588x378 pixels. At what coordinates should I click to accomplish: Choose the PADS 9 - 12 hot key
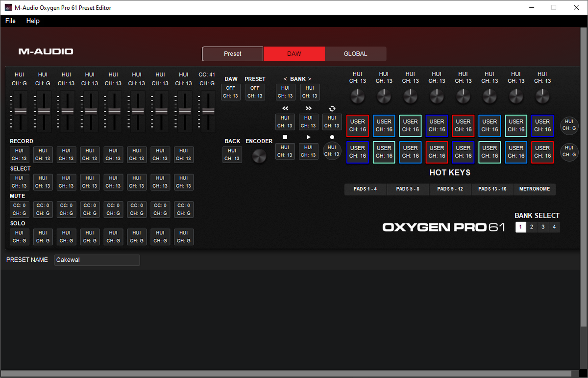point(450,189)
